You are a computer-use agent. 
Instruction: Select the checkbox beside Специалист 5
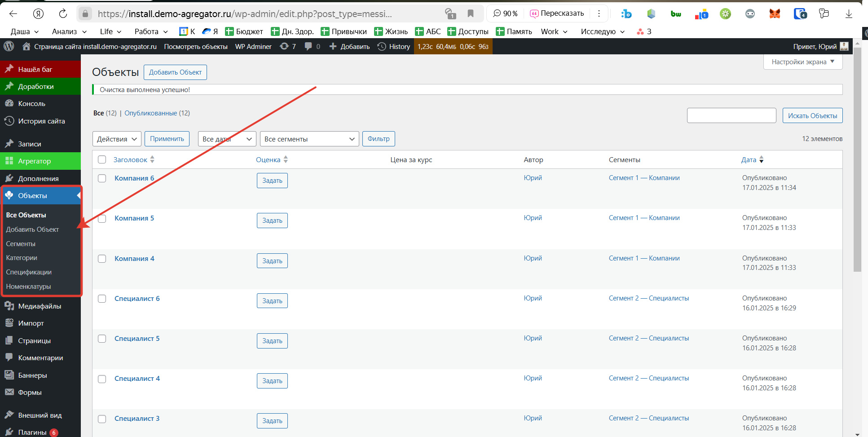tap(102, 339)
